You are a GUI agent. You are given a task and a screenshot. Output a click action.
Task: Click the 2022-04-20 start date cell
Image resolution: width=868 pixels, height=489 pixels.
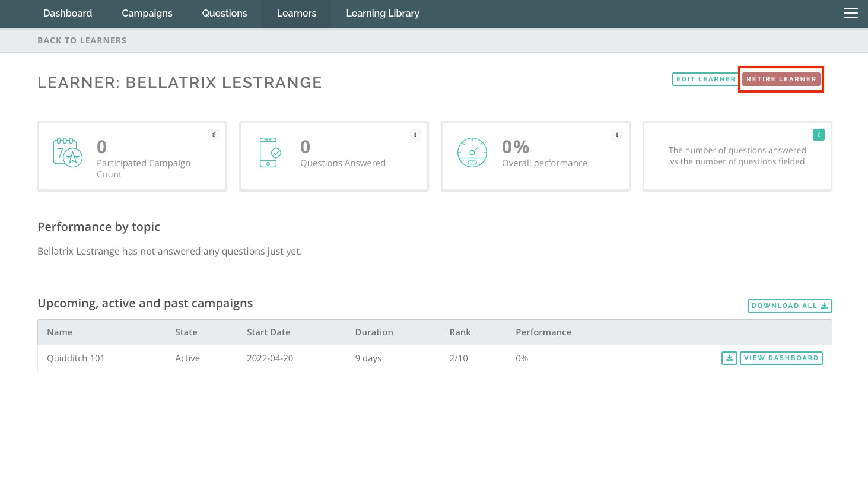pyautogui.click(x=270, y=358)
